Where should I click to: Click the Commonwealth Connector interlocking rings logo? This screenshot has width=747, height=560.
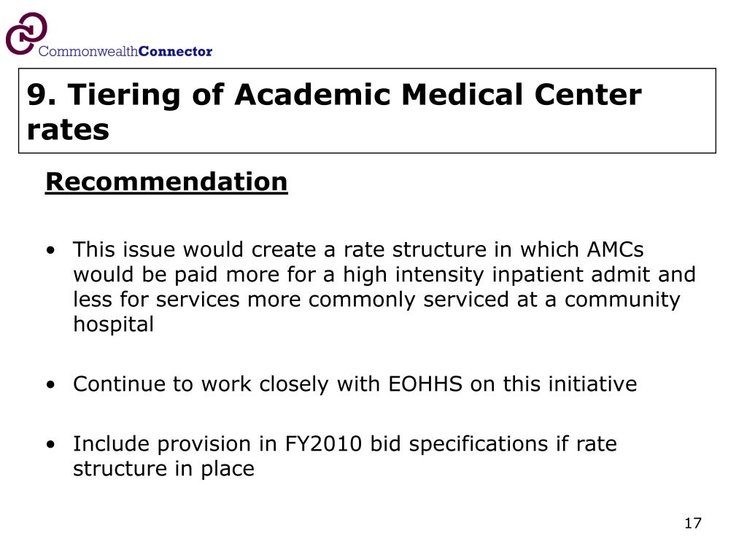(x=26, y=34)
